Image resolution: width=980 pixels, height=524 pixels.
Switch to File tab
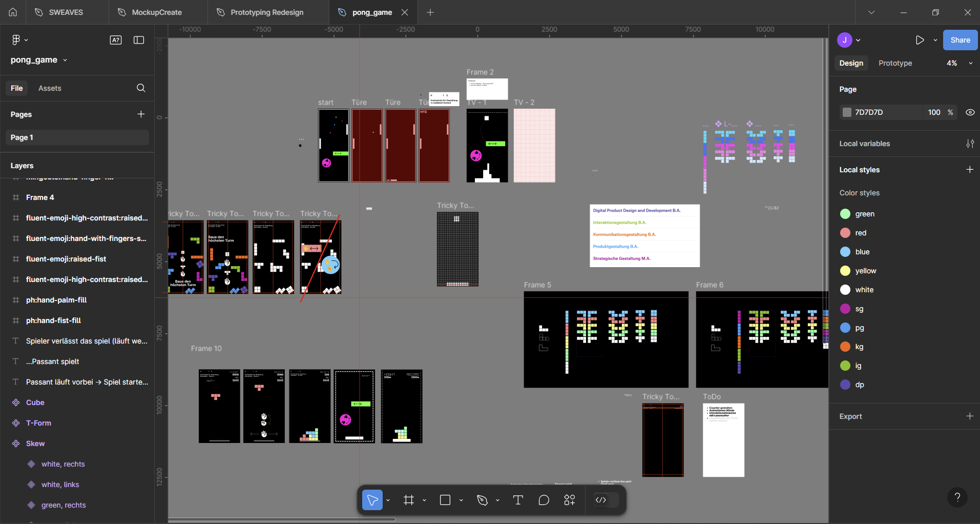17,88
